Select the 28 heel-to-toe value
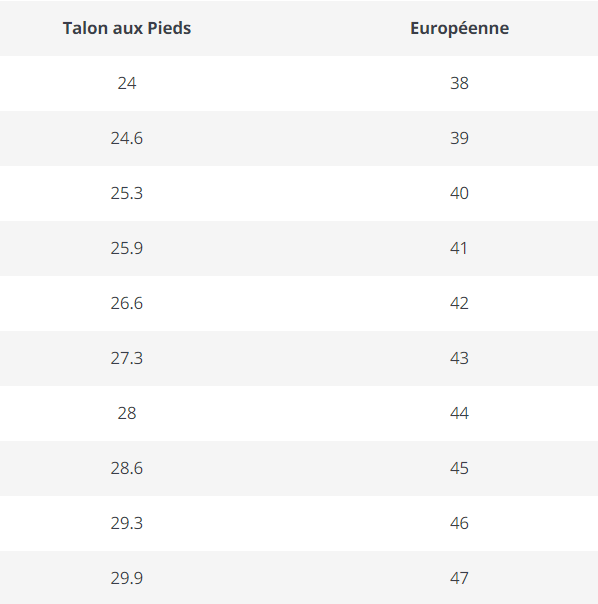Image resolution: width=598 pixels, height=604 pixels. click(x=127, y=413)
